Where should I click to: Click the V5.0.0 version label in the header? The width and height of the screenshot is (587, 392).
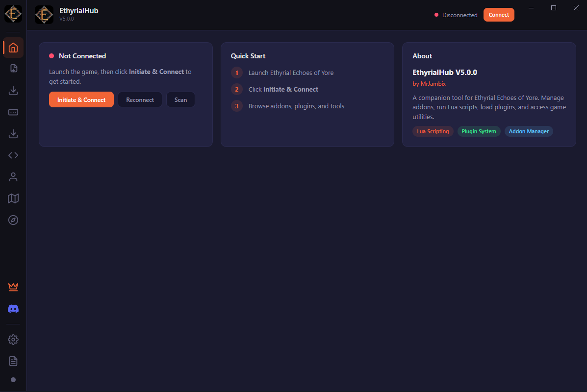coord(67,19)
